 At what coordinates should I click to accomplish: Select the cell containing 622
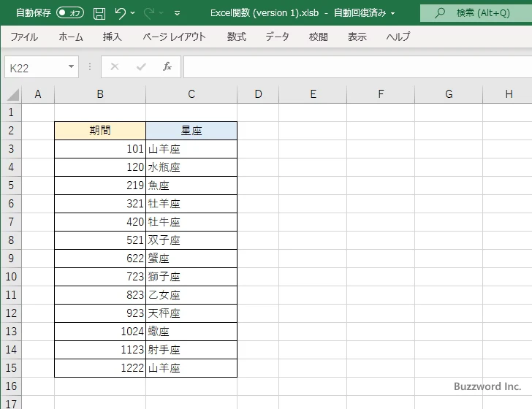pos(100,259)
